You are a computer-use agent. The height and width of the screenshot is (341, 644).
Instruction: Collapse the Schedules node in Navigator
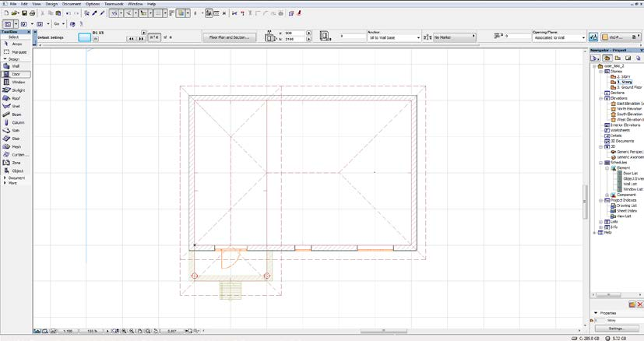coord(601,163)
